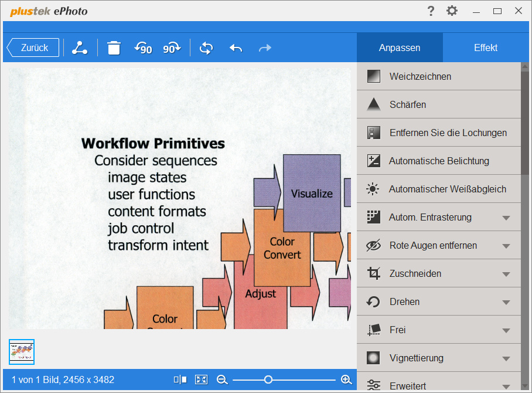Viewport: 532px width, 393px height.
Task: Switch to the Effekt tab
Action: (x=486, y=48)
